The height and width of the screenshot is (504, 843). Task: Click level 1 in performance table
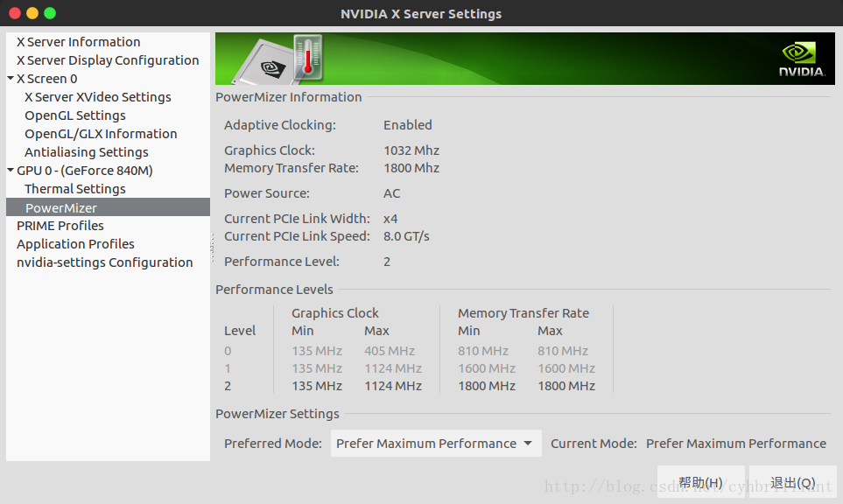(x=228, y=368)
